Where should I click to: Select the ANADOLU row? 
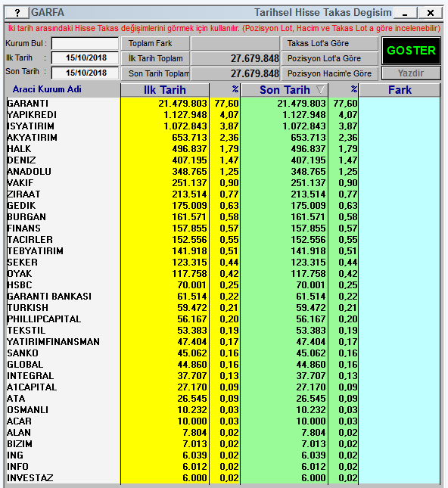coord(223,172)
